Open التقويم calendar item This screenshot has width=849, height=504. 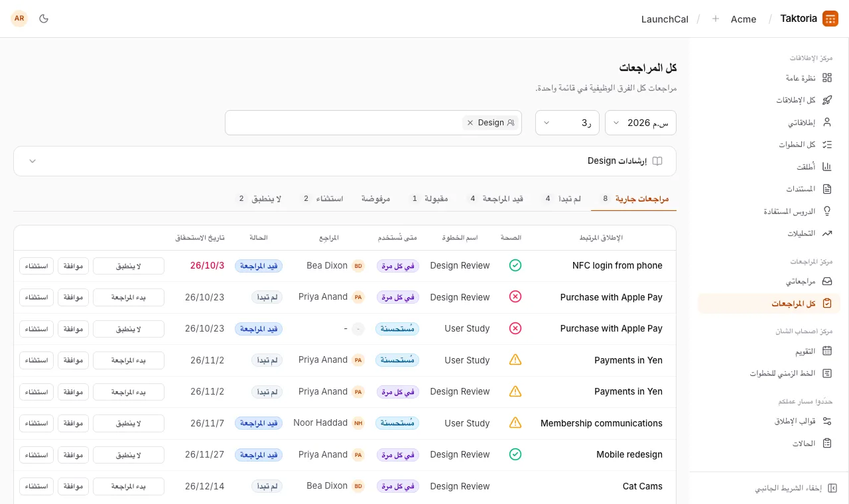[x=769, y=351]
